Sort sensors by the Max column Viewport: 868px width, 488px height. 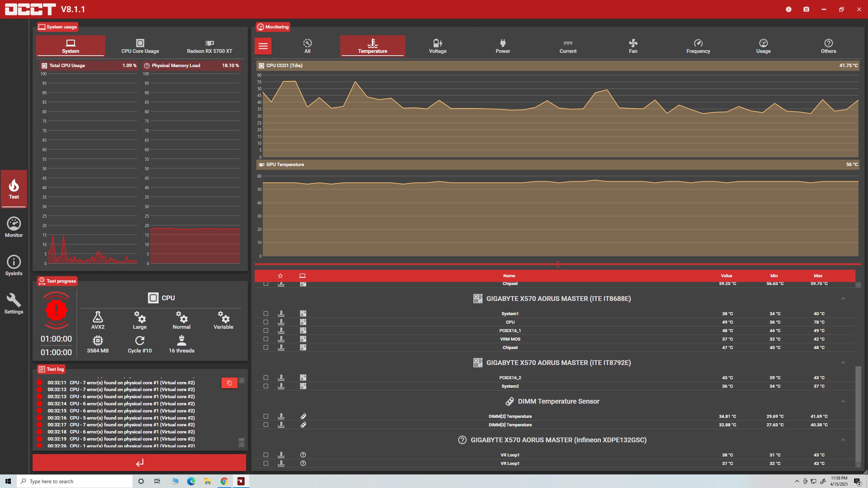(x=818, y=276)
